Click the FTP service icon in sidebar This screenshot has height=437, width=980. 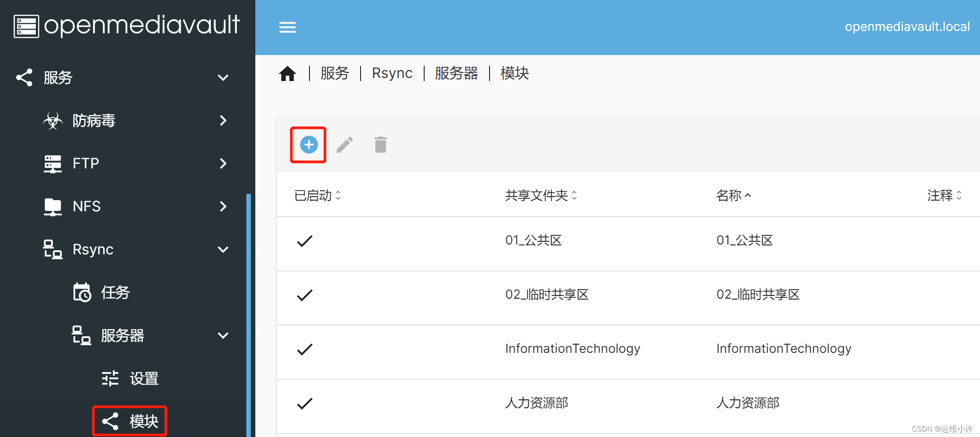click(x=52, y=163)
